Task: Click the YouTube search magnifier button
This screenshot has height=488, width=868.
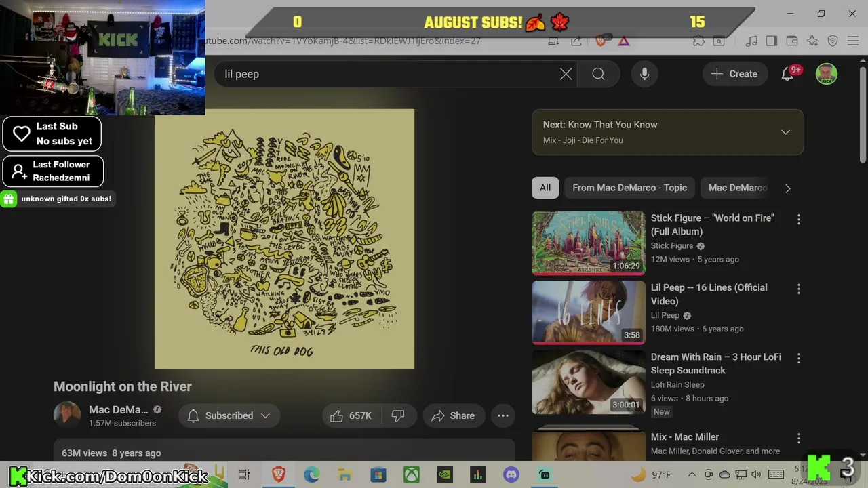Action: click(598, 74)
